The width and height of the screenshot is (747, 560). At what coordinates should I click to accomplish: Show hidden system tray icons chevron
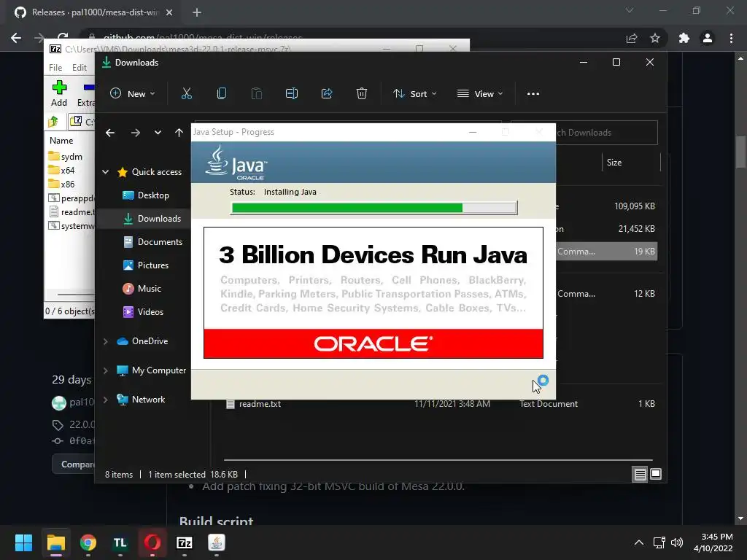pyautogui.click(x=639, y=542)
